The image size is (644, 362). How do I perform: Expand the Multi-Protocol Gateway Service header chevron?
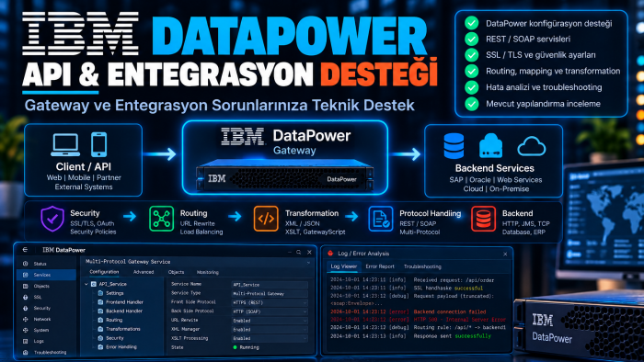coord(308,262)
